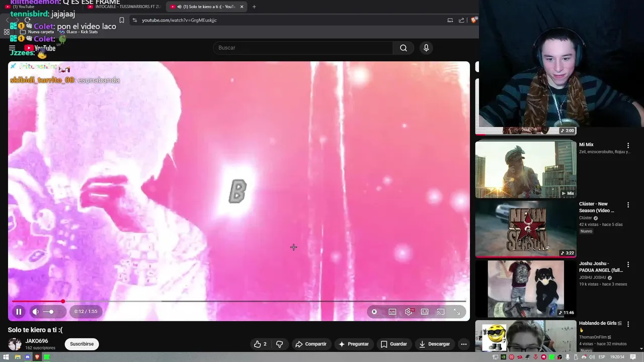Screen dimensions: 644x362
Task: Go to the YouTube home logo
Action: point(40,48)
